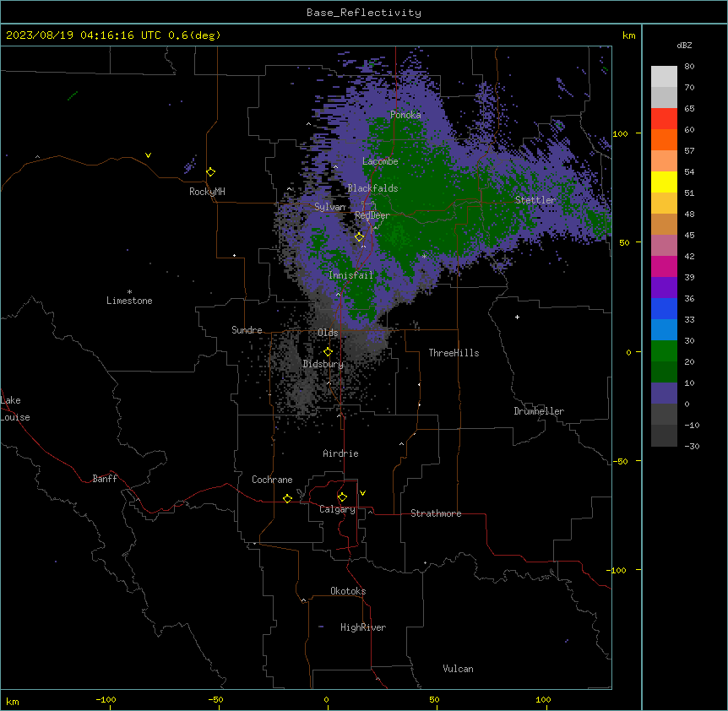Select the Airdrie label

(341, 453)
